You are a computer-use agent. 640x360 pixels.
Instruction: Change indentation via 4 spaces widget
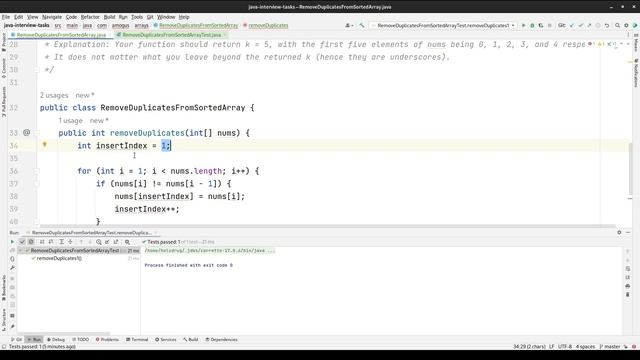(x=585, y=347)
